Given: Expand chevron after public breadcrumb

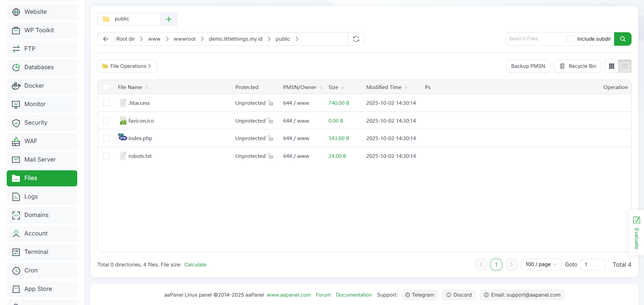Looking at the screenshot, I should coord(297,39).
